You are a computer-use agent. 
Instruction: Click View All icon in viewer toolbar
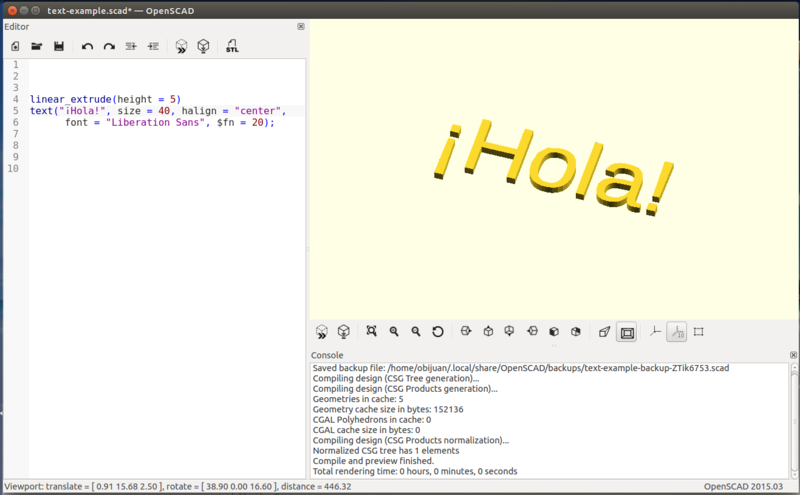[372, 331]
